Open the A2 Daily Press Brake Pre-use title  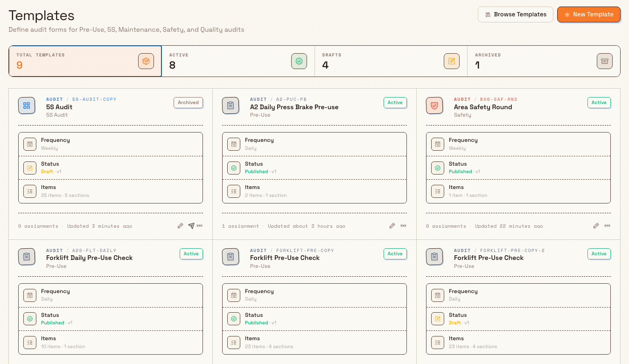tap(294, 107)
